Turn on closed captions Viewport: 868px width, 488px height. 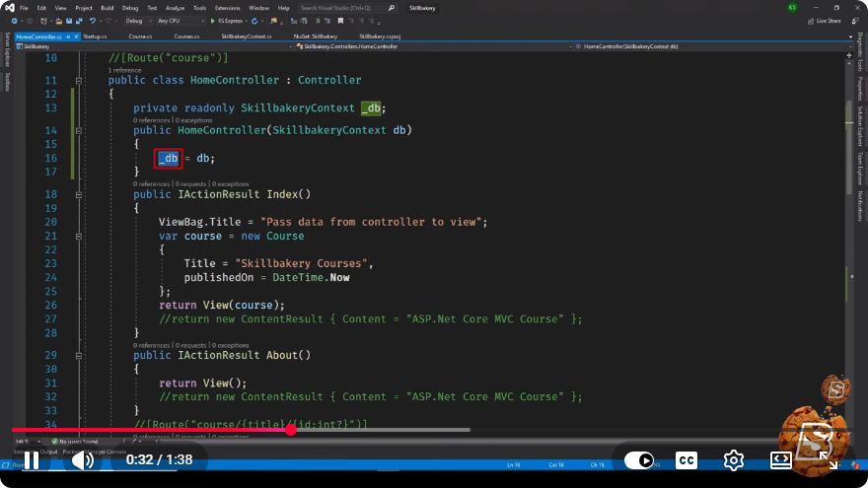(687, 460)
